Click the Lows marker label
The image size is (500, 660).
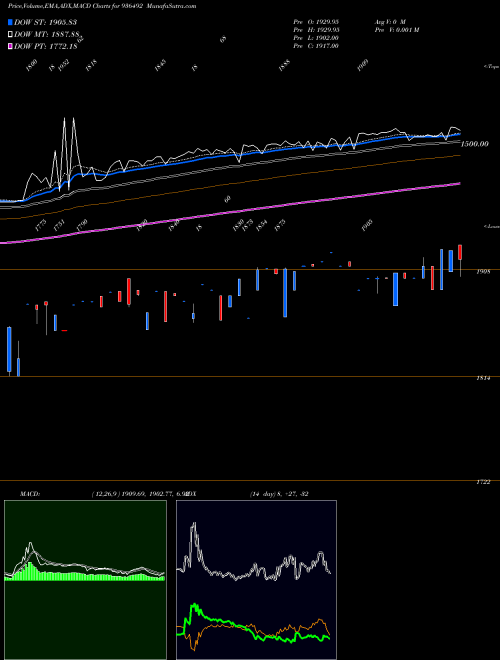point(491,226)
